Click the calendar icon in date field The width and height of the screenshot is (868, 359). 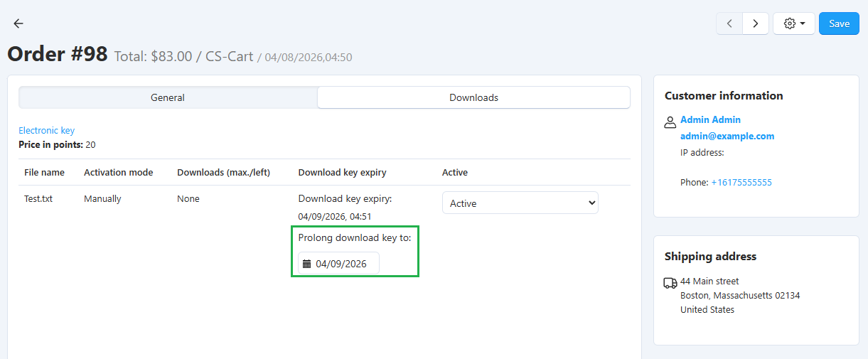pyautogui.click(x=306, y=264)
